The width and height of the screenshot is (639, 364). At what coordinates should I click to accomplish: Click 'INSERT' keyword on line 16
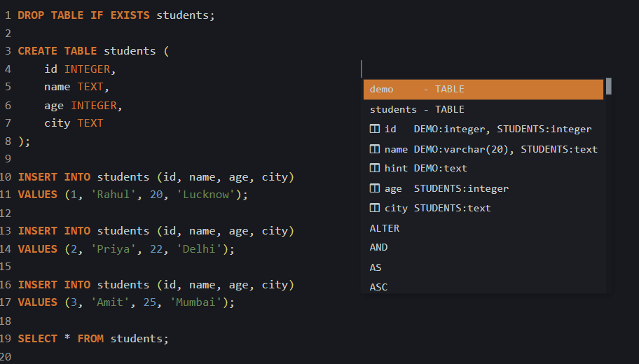coord(38,285)
